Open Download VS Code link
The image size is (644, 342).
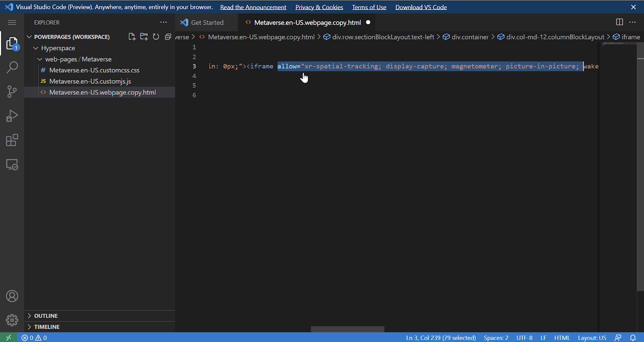421,7
